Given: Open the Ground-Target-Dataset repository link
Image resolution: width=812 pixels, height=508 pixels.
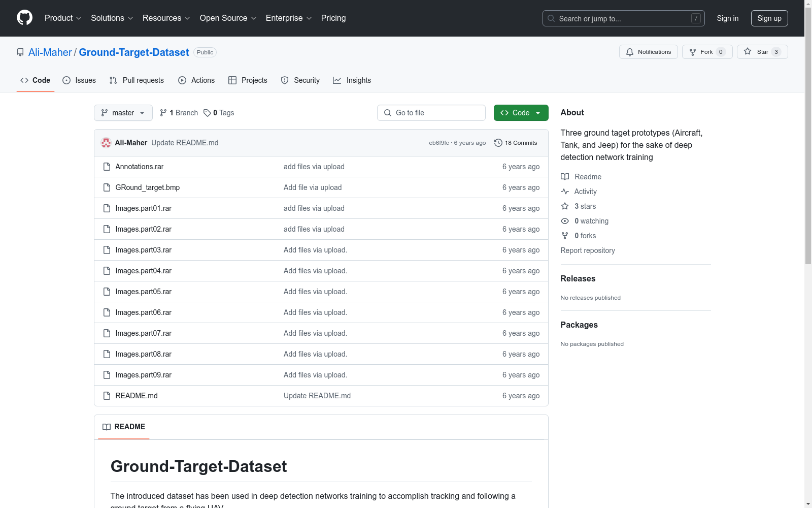Looking at the screenshot, I should [134, 52].
